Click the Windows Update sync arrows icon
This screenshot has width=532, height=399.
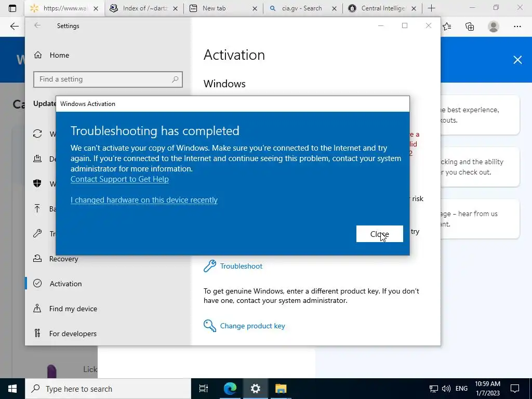coord(37,134)
